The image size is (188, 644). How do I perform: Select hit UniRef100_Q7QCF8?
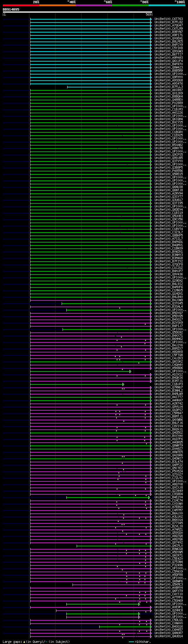(x=169, y=265)
